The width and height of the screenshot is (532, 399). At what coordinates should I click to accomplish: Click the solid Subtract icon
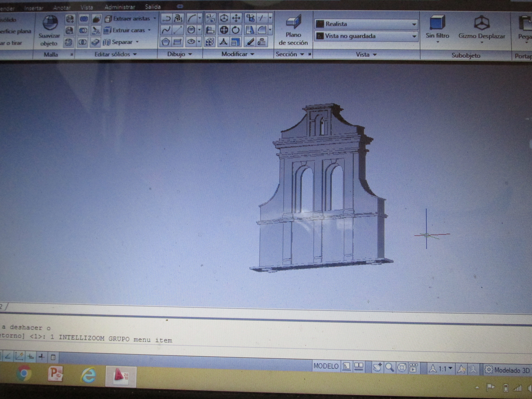coord(83,31)
